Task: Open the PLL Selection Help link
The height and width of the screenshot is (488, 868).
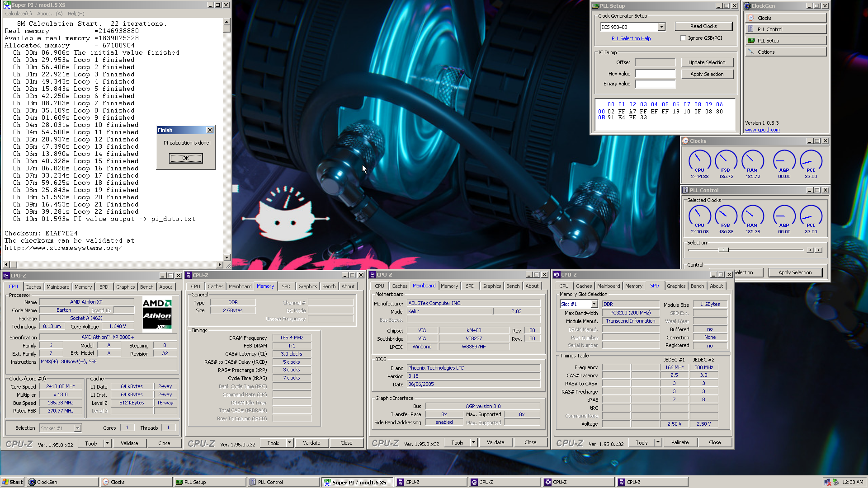Action: (x=631, y=38)
